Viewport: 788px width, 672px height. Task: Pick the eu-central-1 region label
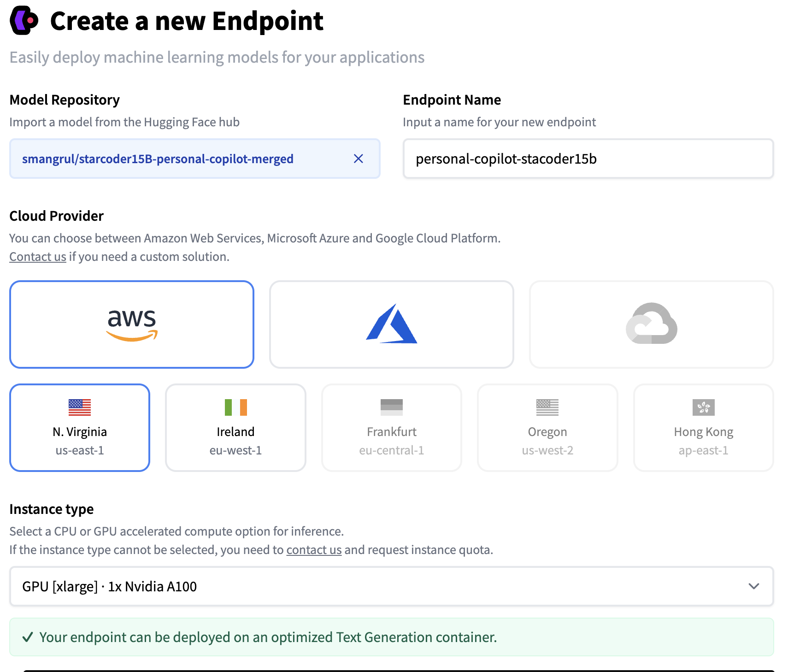coord(391,450)
